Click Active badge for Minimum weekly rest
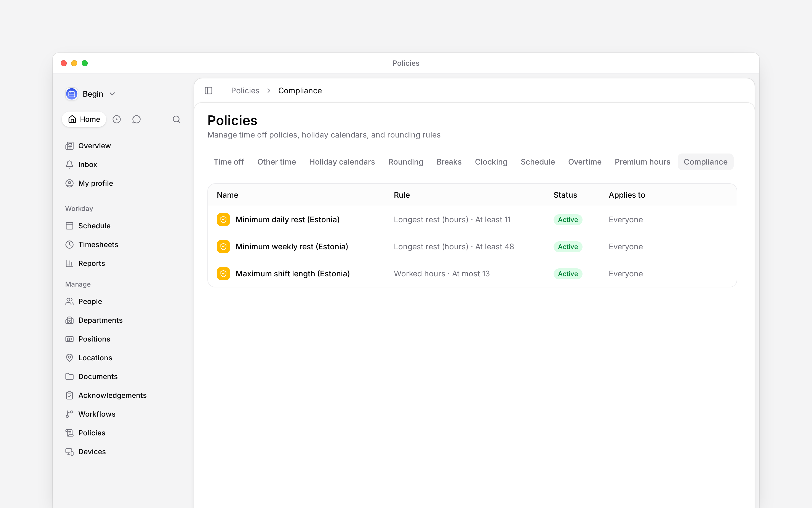This screenshot has width=812, height=508. pos(568,247)
